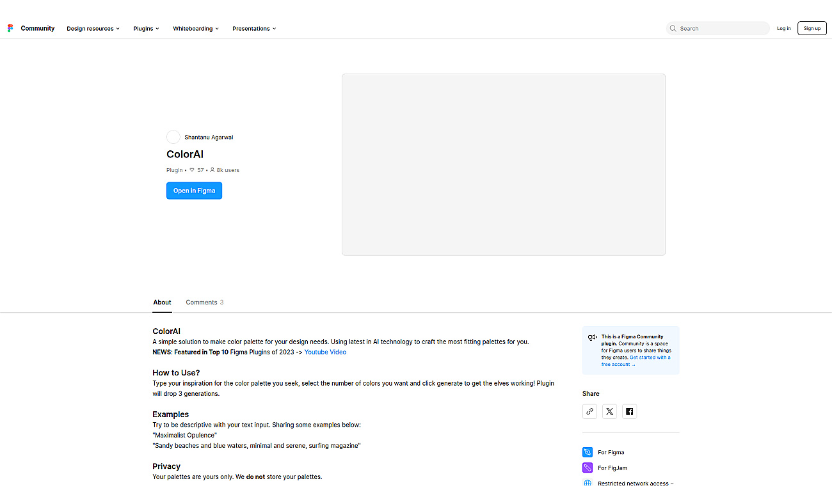
Task: Click the plugin preview thumbnail
Action: pyautogui.click(x=504, y=164)
